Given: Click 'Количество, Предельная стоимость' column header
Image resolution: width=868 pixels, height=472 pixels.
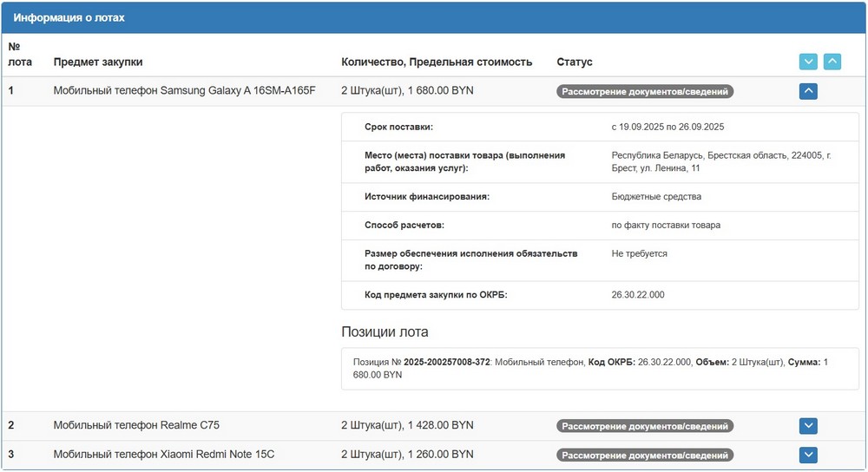Looking at the screenshot, I should [x=437, y=62].
